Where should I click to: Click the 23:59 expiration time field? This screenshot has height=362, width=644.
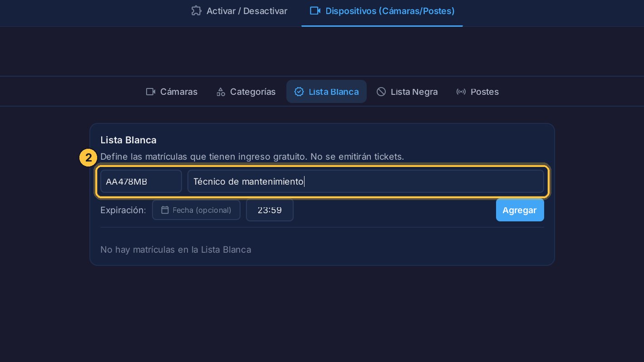(x=270, y=210)
